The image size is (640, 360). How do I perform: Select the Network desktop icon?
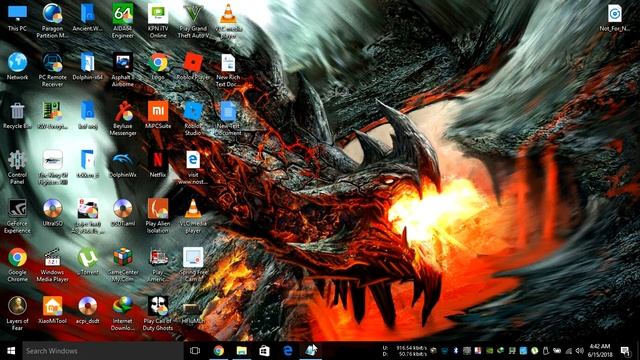(17, 66)
